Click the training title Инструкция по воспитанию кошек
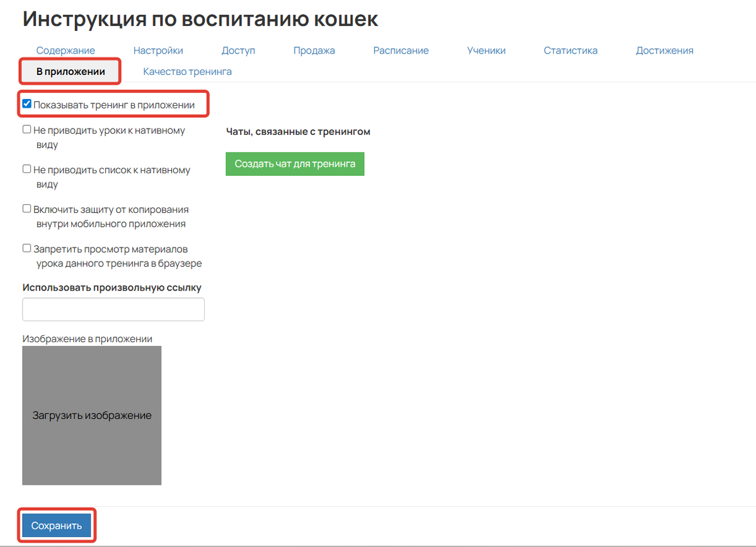 (200, 18)
